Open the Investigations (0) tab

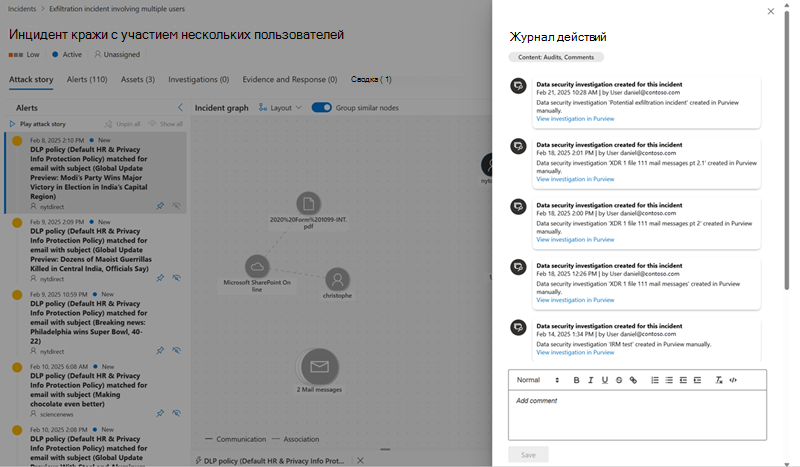198,80
